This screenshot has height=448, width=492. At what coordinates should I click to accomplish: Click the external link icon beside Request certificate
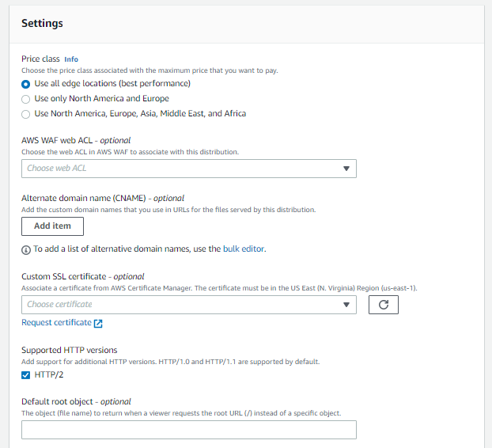(x=98, y=323)
